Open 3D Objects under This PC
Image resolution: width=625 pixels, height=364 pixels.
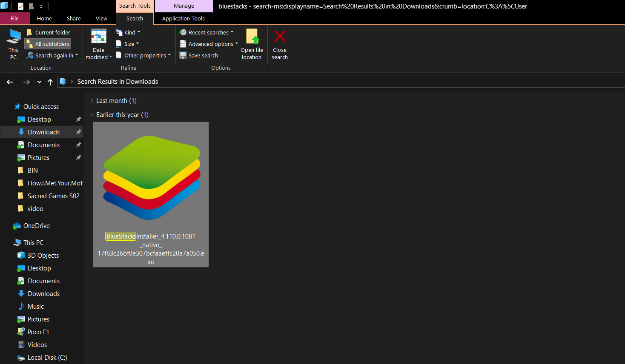tap(43, 256)
